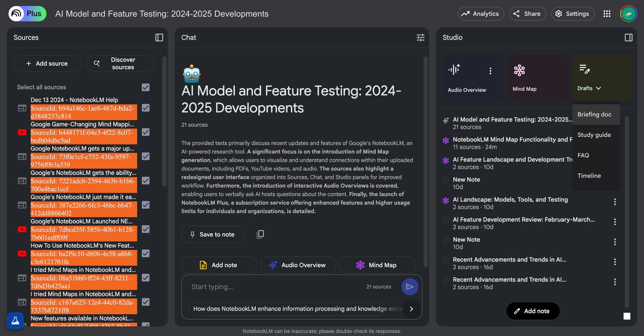Share this notebook
The height and width of the screenshot is (336, 644).
click(527, 14)
